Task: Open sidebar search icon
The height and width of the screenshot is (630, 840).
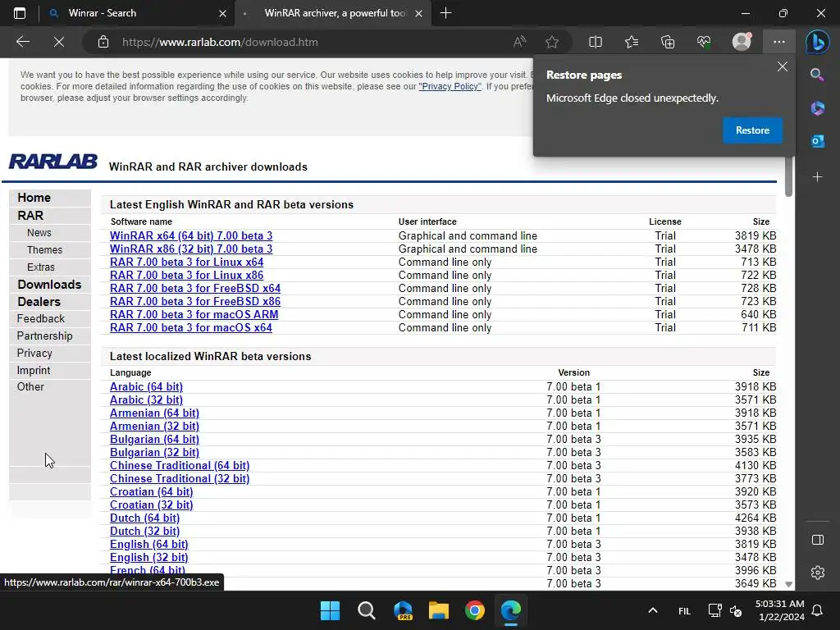Action: point(817,75)
